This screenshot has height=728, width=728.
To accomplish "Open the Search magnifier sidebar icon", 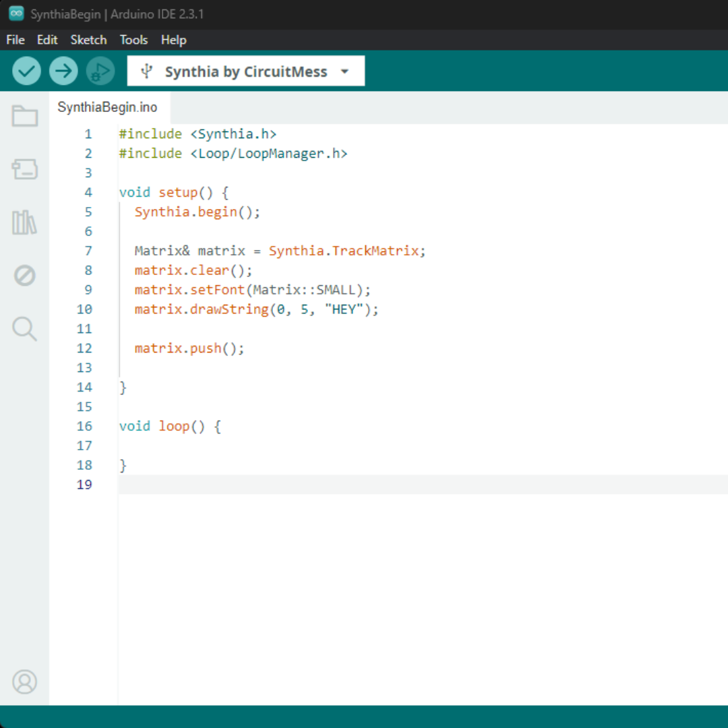I will pyautogui.click(x=25, y=329).
